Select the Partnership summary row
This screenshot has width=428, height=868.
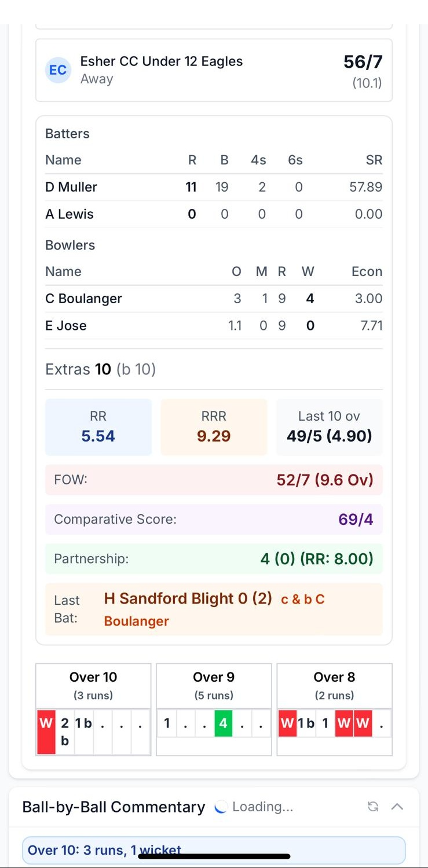214,558
